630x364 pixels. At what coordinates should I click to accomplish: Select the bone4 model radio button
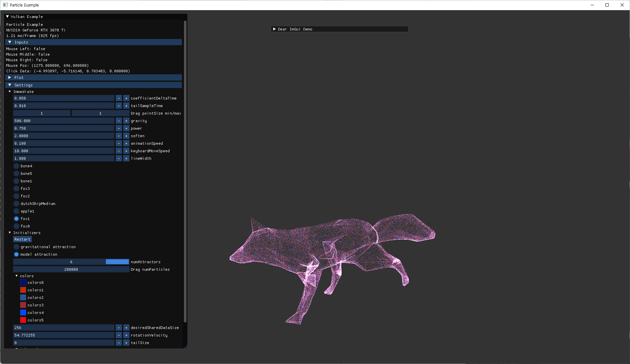16,166
